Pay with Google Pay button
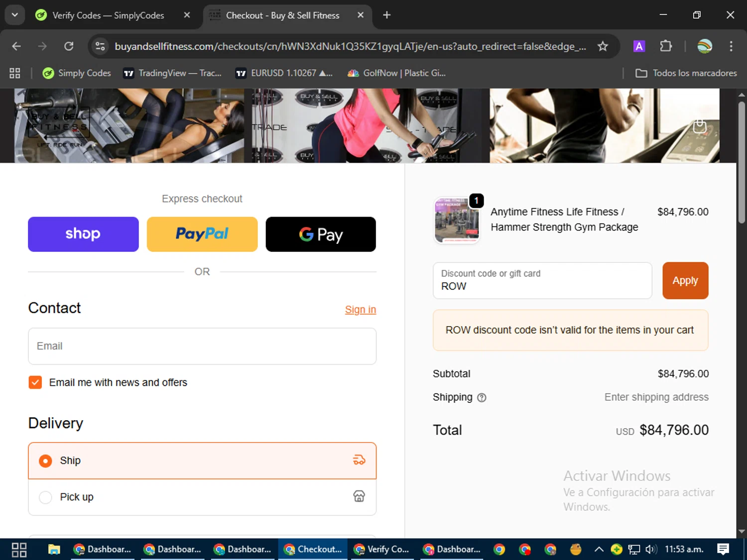 [321, 234]
